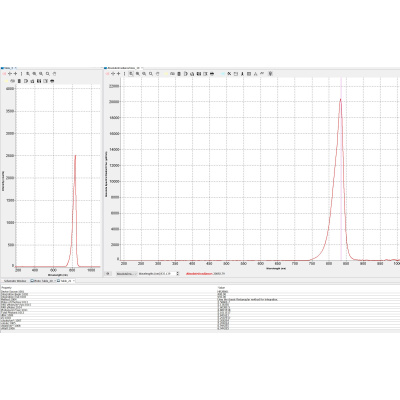Click the print icon in the small left graph toolbar
400x400 pixels.
point(52,81)
